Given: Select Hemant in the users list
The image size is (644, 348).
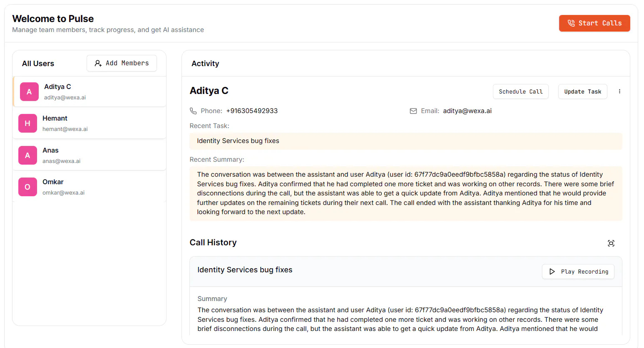Looking at the screenshot, I should coord(90,123).
